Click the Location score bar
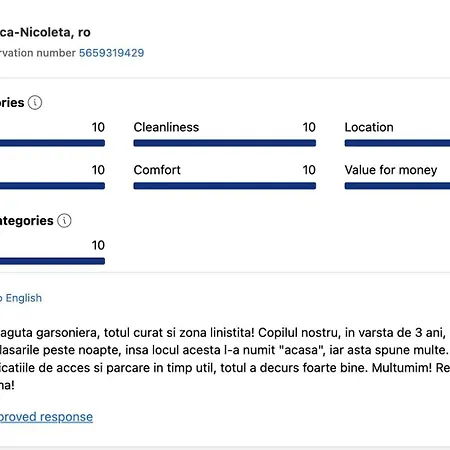 pyautogui.click(x=397, y=143)
